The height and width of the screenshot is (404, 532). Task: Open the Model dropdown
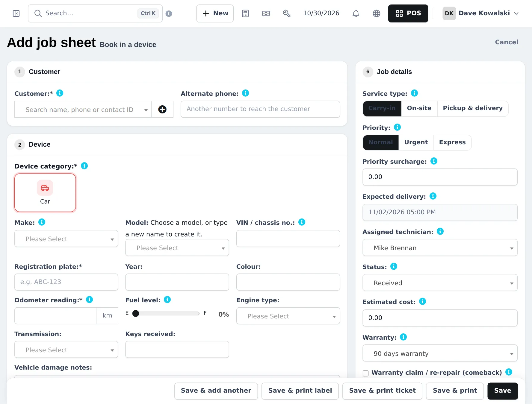[x=177, y=248]
